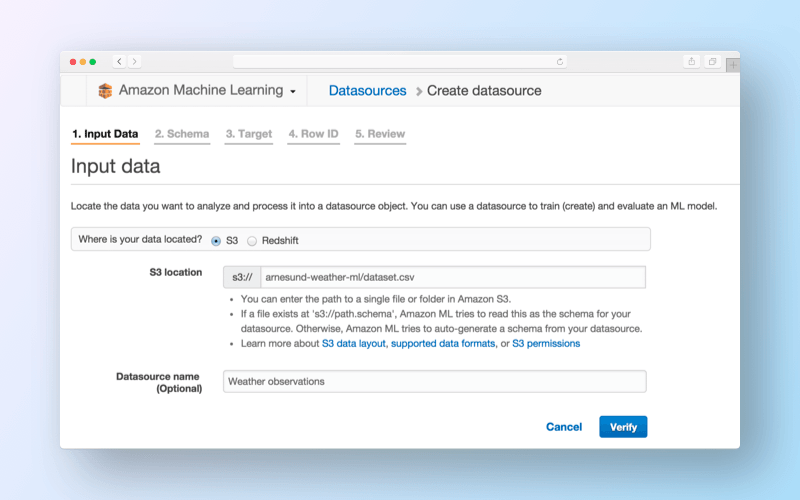Reload the page using the refresh icon
Screen dimensions: 800x500
point(560,62)
